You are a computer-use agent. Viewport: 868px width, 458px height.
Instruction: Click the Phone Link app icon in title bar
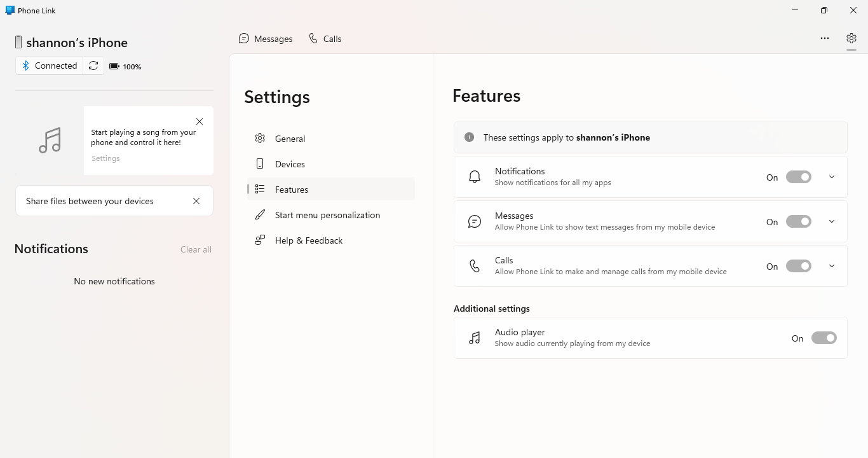[x=10, y=10]
